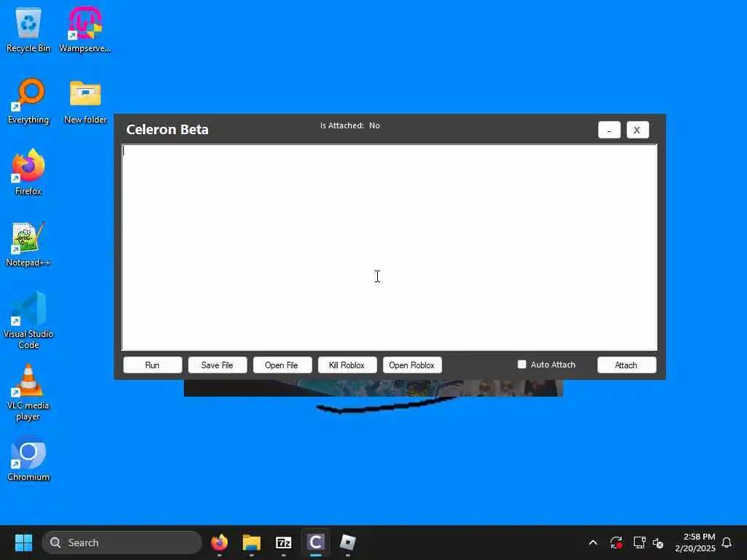Select the Wampserver desktop shortcut
The width and height of the screenshot is (747, 560).
(85, 29)
